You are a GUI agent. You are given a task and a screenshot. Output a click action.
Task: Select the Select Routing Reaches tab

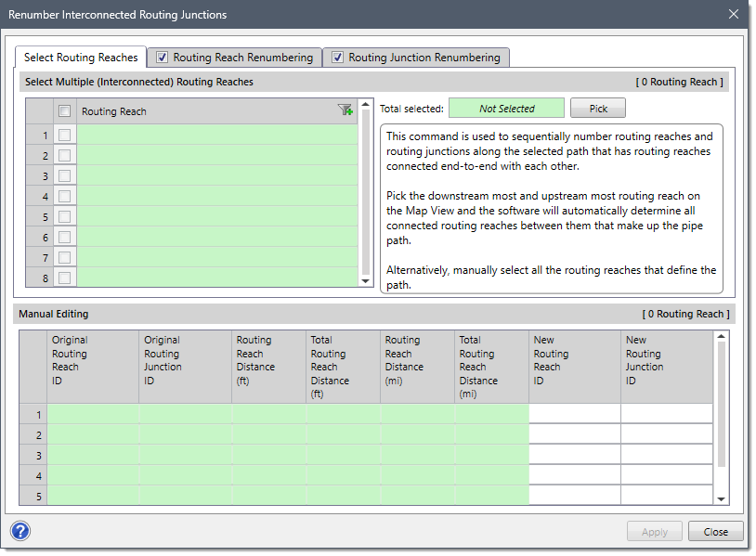pyautogui.click(x=80, y=57)
